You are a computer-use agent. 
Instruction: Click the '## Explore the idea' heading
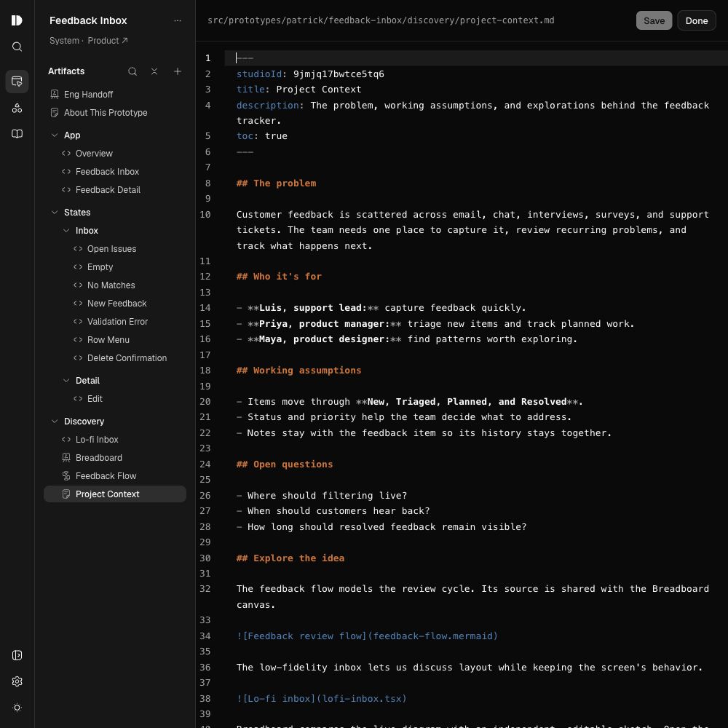point(290,558)
